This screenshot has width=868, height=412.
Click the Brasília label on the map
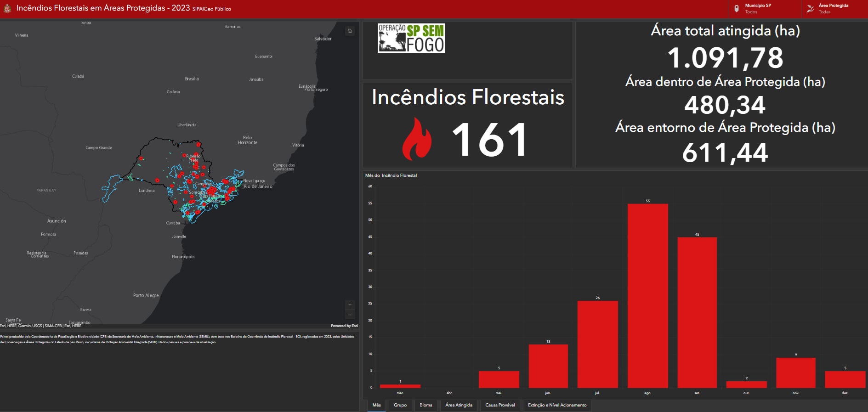point(192,79)
